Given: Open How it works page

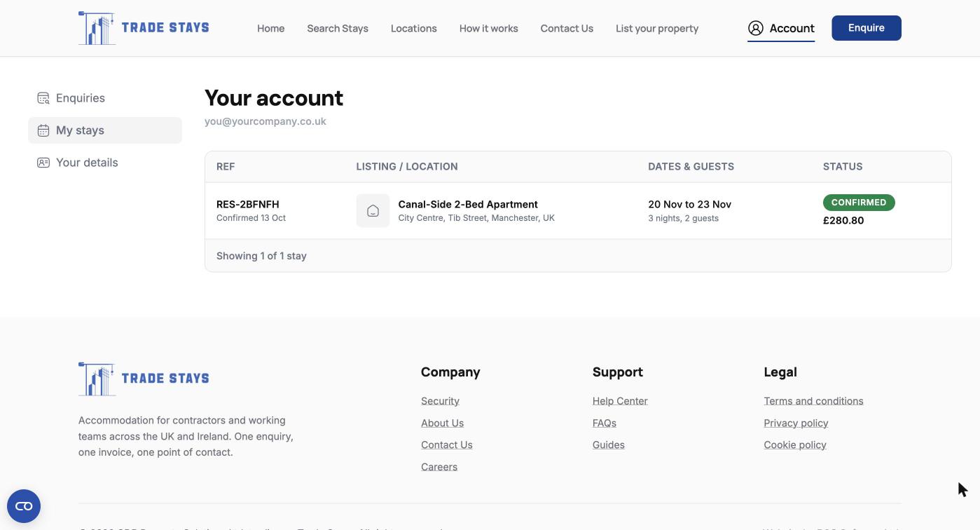Looking at the screenshot, I should pos(489,29).
